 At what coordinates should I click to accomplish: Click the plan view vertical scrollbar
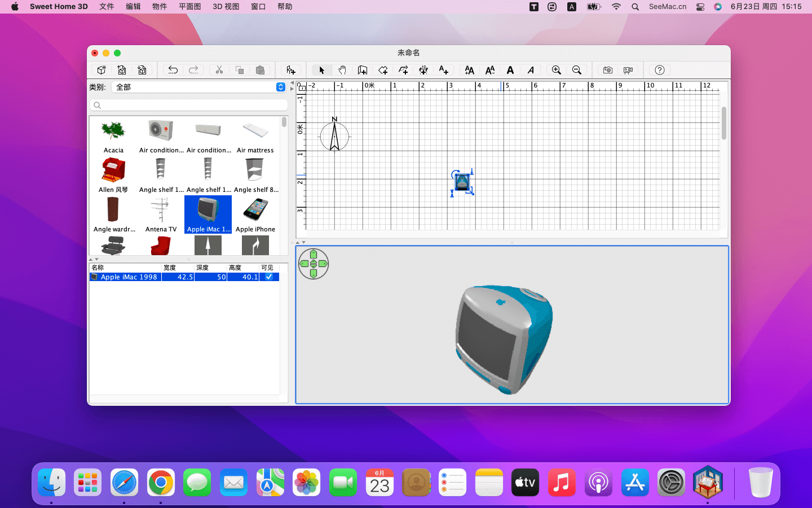(x=723, y=122)
